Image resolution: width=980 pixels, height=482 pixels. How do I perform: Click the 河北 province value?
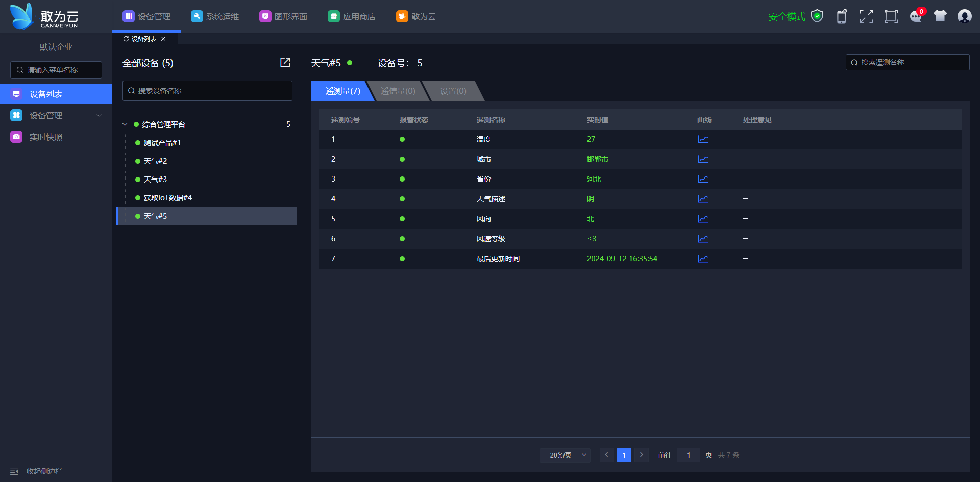[594, 179]
